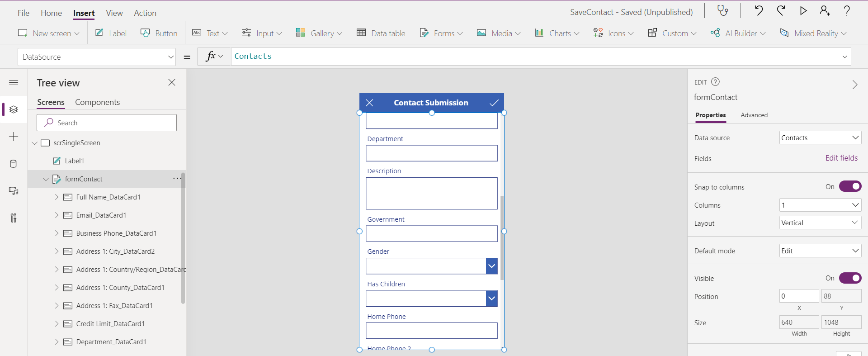Open the Columns dropdown
Viewport: 868px width, 356px height.
click(x=820, y=205)
